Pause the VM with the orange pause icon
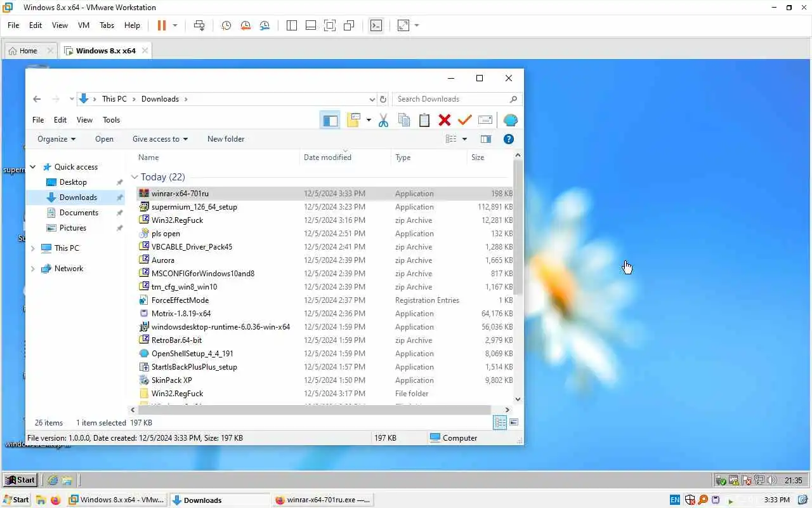Screen dimensions: 812x508 click(161, 25)
